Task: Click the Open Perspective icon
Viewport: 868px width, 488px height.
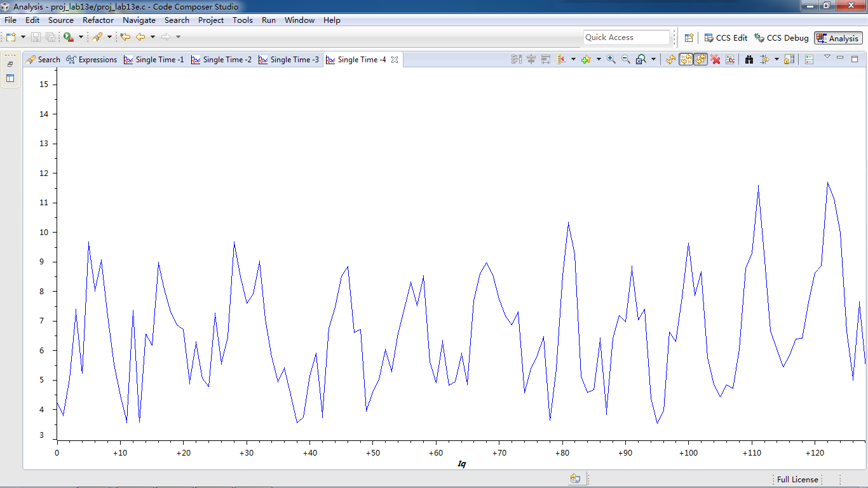Action: [x=689, y=38]
